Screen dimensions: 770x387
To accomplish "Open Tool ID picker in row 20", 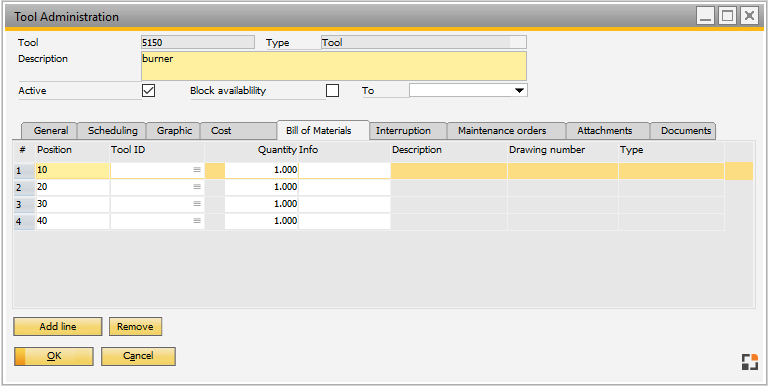I will (x=197, y=187).
